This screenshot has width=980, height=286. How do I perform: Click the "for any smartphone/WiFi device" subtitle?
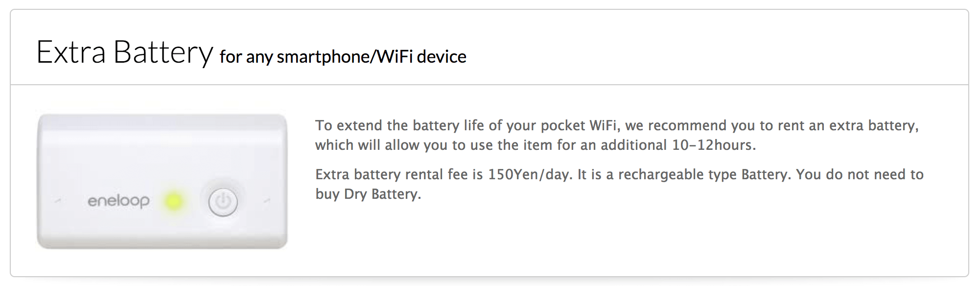(x=343, y=57)
